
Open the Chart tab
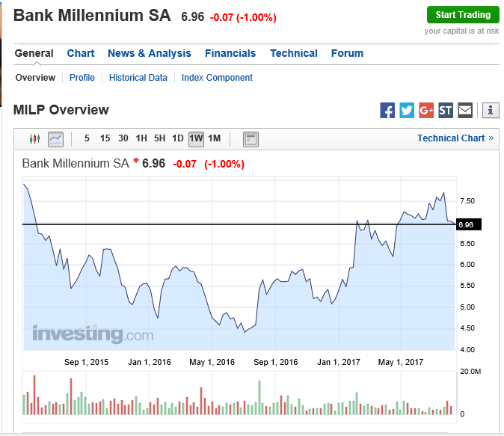[x=81, y=53]
